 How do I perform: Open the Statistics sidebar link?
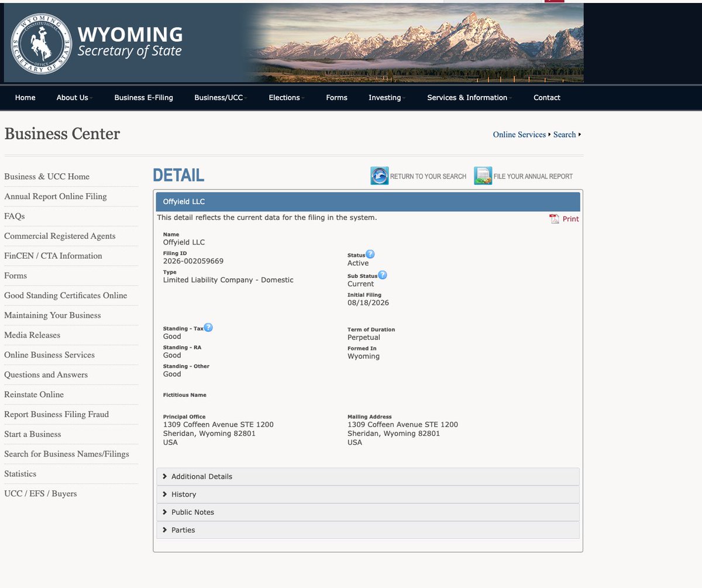pyautogui.click(x=20, y=474)
